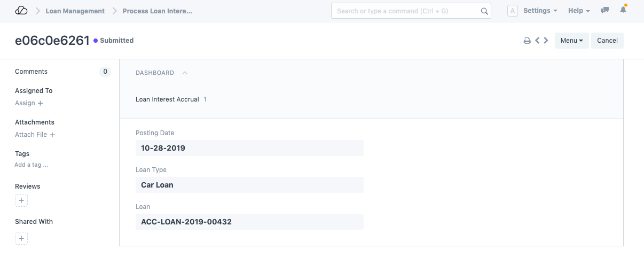Go to next document arrow
Viewport: 644px width, 257px height.
(546, 40)
